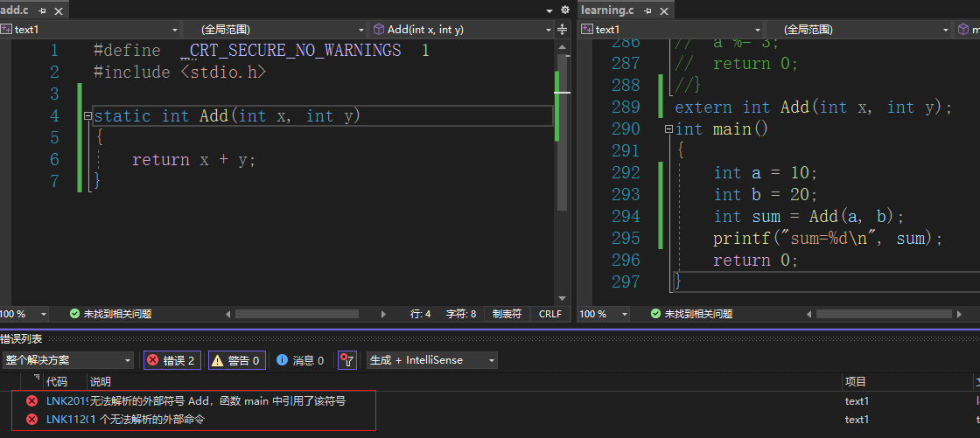This screenshot has width=980, height=438.
Task: Click the error icon on the LNK2019 row
Action: pos(31,401)
